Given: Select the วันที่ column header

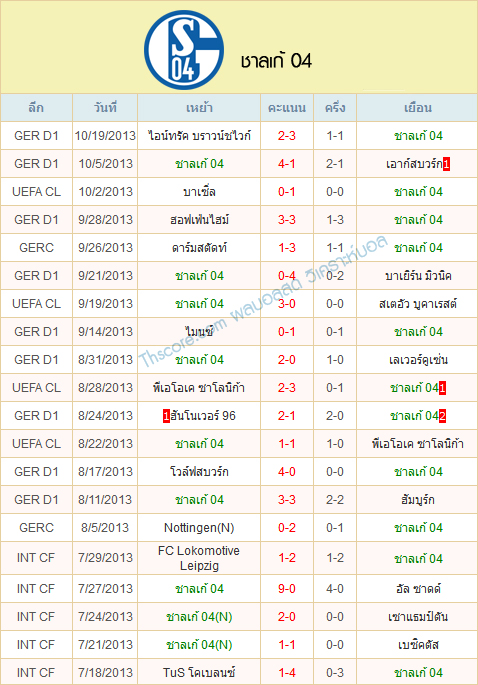Looking at the screenshot, I should pyautogui.click(x=105, y=107).
